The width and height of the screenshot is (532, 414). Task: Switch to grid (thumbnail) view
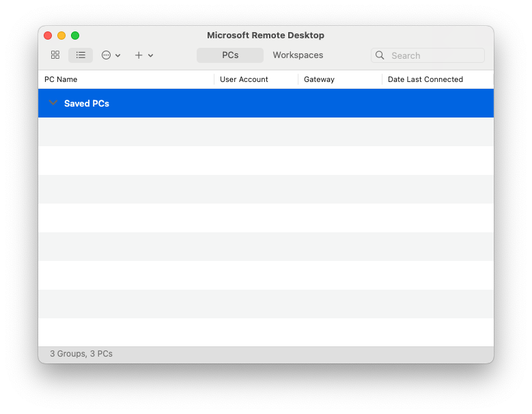click(x=55, y=55)
